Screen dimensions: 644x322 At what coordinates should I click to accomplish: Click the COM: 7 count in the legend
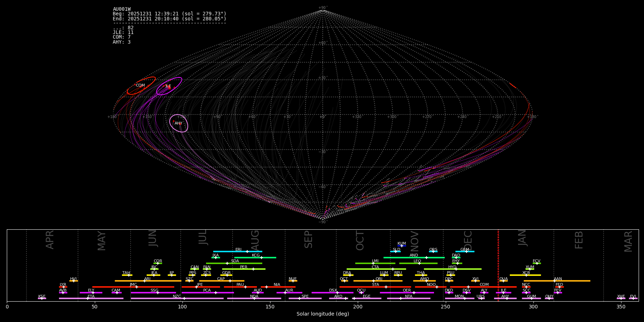[x=122, y=37]
